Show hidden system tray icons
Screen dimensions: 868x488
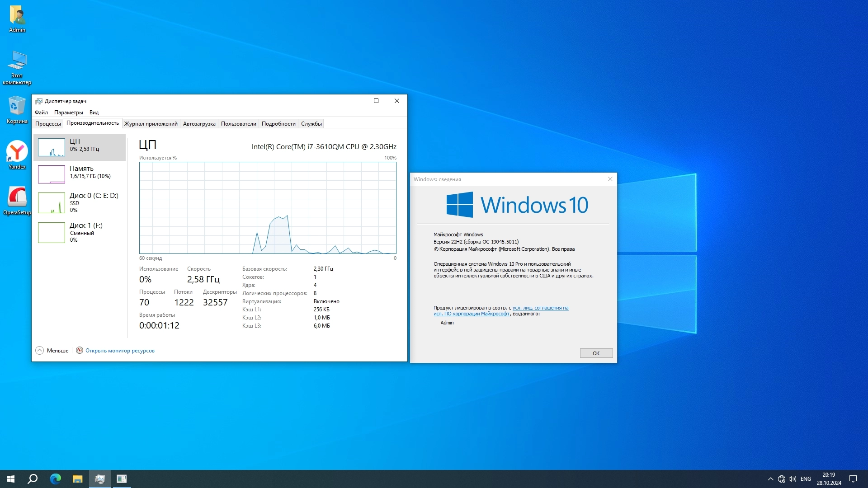(x=770, y=479)
